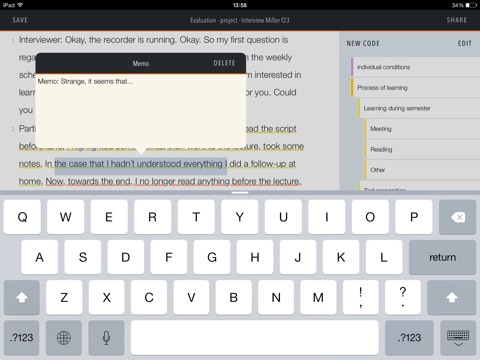Tap the return key

pos(442,257)
